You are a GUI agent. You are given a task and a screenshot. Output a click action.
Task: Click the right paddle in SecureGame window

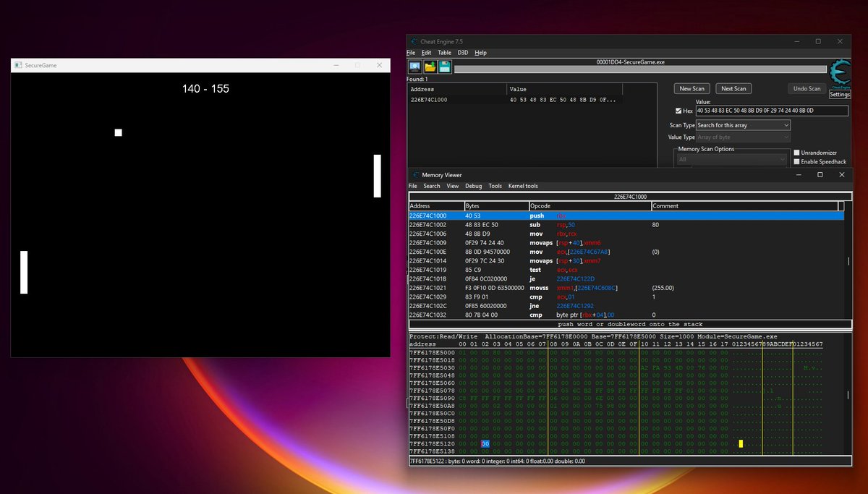(378, 176)
